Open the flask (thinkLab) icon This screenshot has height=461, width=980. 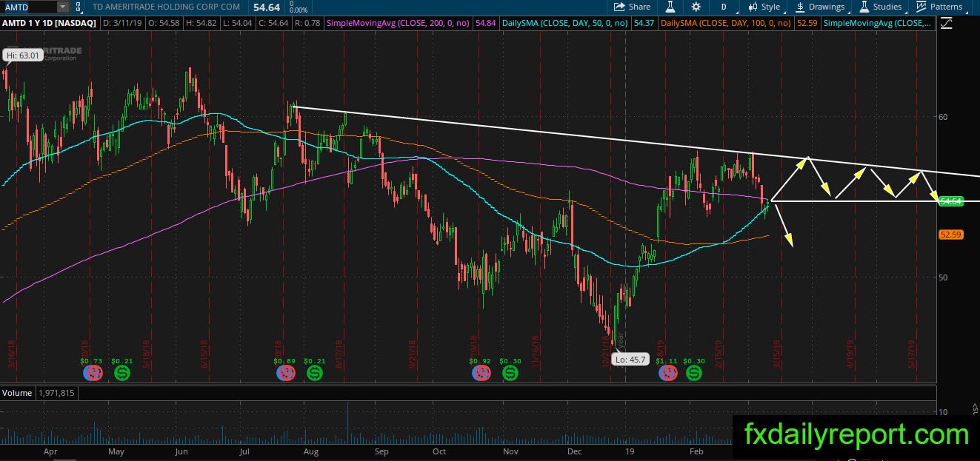point(670,7)
